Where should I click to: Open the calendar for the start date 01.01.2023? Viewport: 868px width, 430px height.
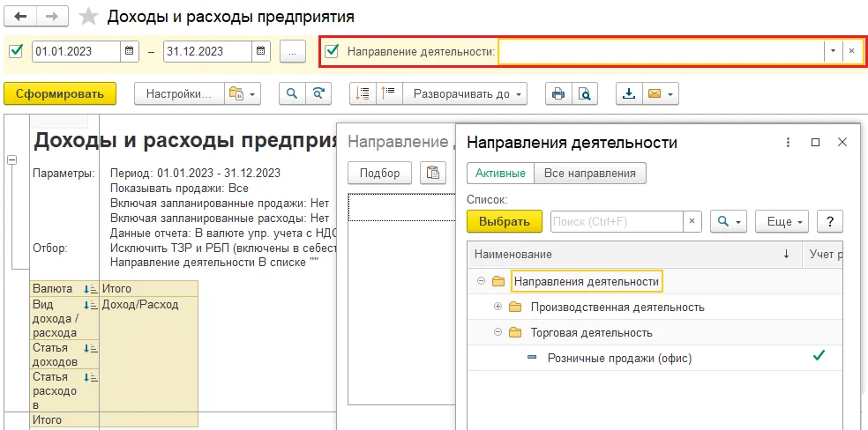130,51
